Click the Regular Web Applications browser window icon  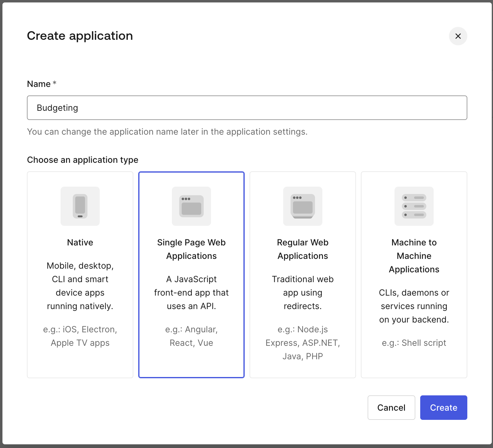click(x=302, y=206)
